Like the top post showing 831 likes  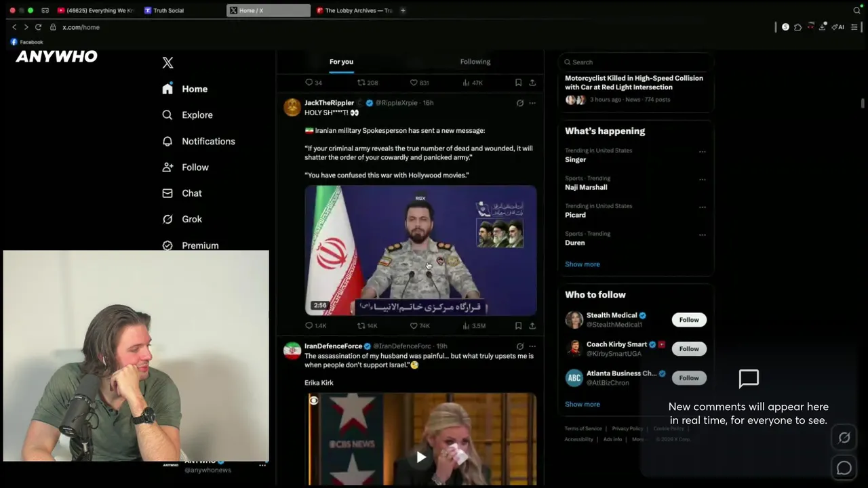pyautogui.click(x=419, y=83)
